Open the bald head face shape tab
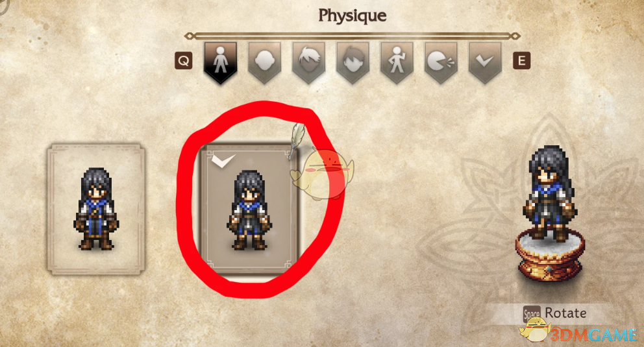644x347 pixels. [x=264, y=62]
